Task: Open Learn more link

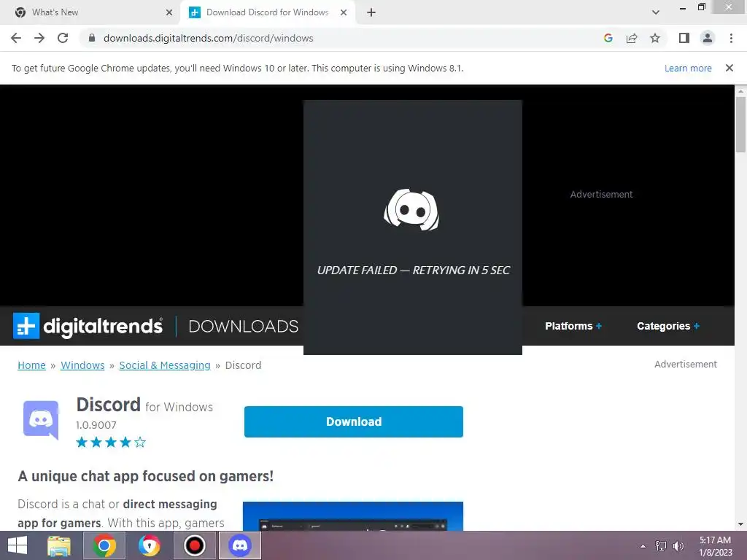Action: (x=688, y=68)
